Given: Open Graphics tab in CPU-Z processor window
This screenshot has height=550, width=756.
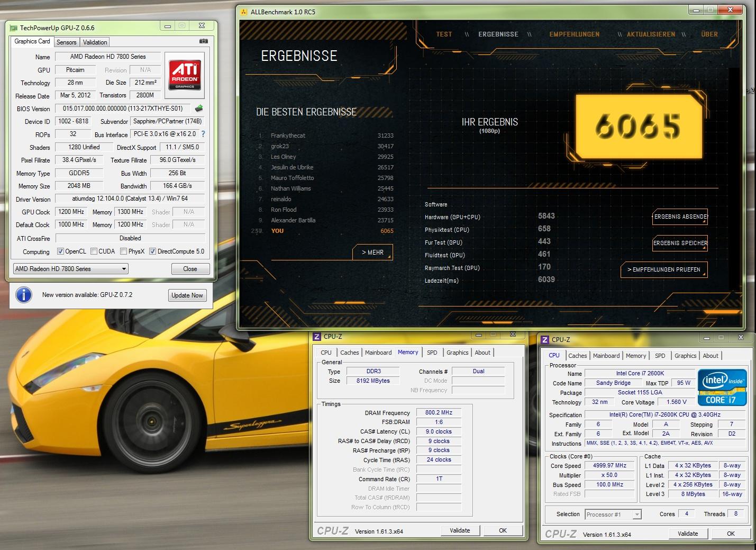Looking at the screenshot, I should (686, 356).
